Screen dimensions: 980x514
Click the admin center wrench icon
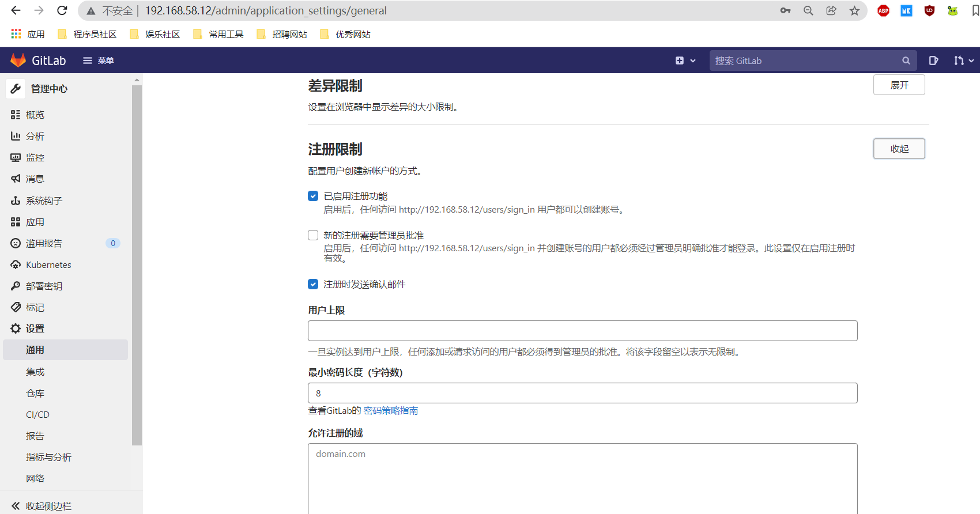point(16,89)
